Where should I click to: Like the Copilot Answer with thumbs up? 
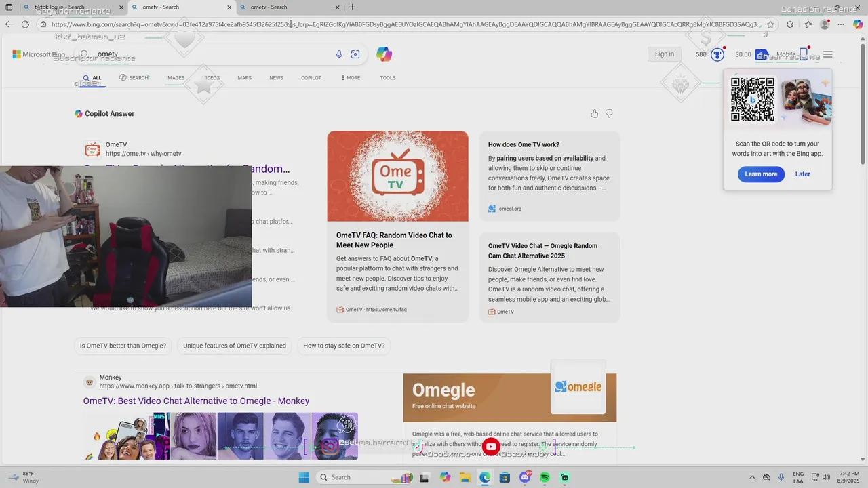(595, 114)
